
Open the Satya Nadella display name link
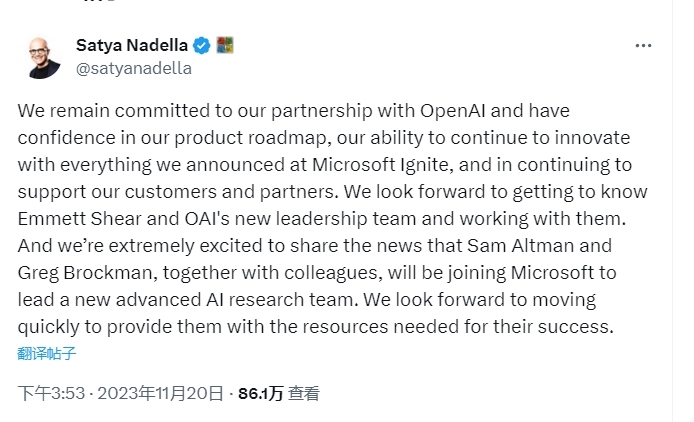132,45
